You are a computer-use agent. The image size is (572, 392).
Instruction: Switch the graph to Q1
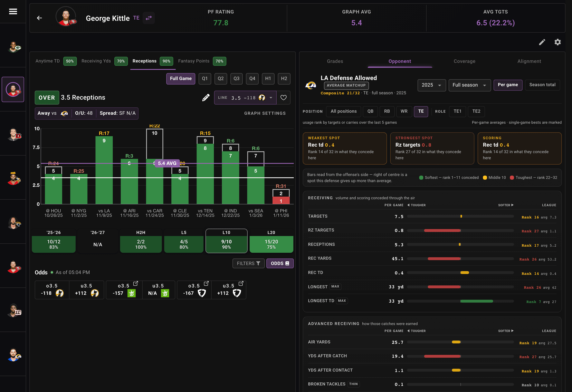pyautogui.click(x=205, y=79)
